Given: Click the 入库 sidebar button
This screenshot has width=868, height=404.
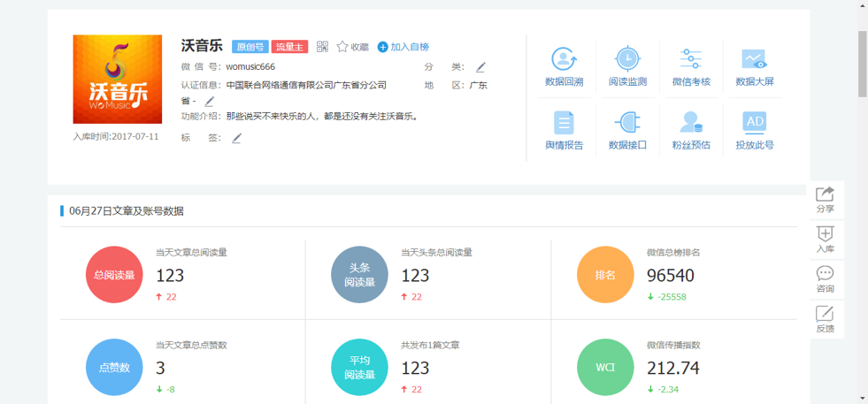Looking at the screenshot, I should tap(825, 240).
